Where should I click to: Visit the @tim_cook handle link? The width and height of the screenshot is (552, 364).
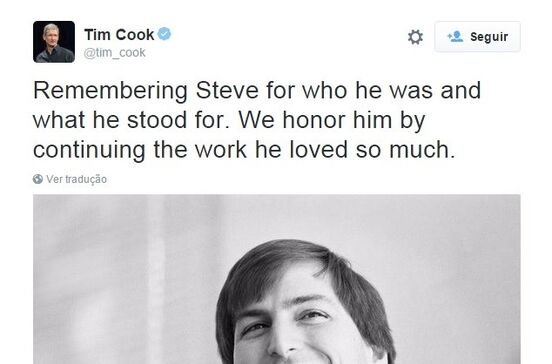(x=114, y=53)
